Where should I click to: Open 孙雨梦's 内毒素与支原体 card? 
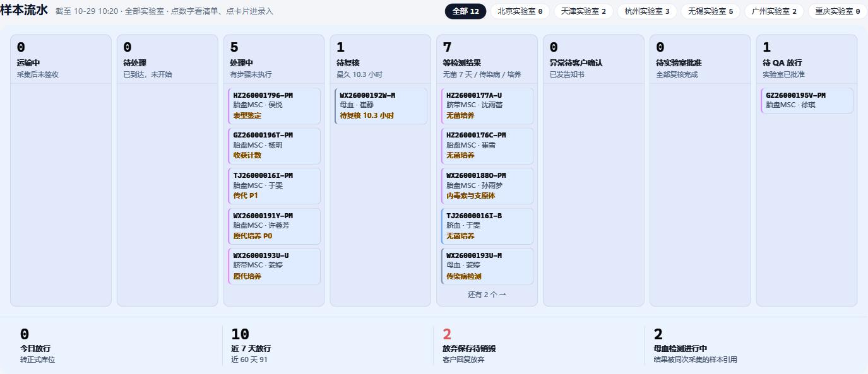click(x=487, y=186)
